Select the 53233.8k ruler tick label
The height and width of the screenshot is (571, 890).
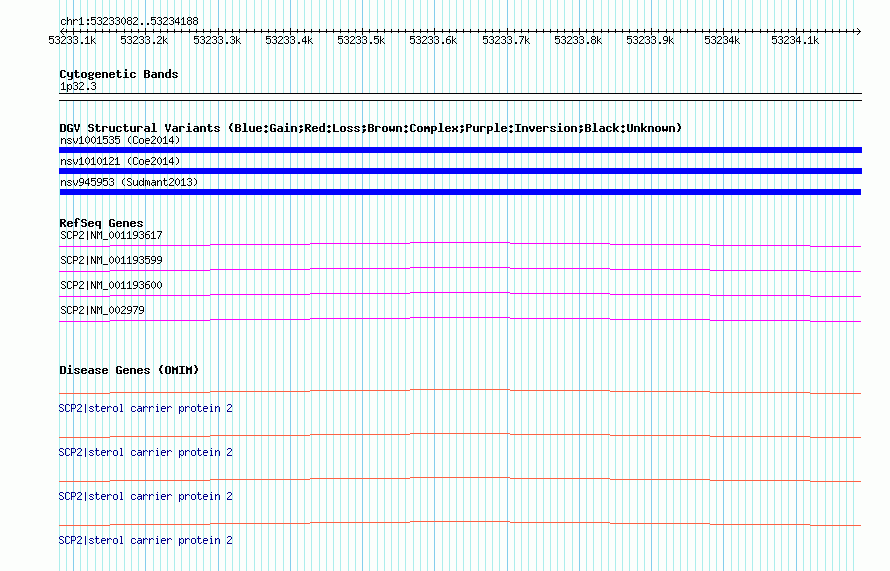coord(578,40)
